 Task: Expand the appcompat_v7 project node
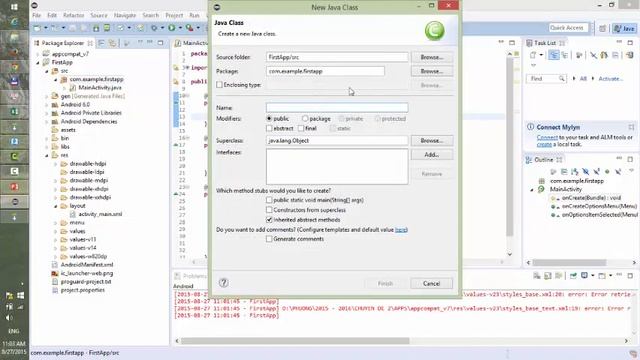point(38,54)
